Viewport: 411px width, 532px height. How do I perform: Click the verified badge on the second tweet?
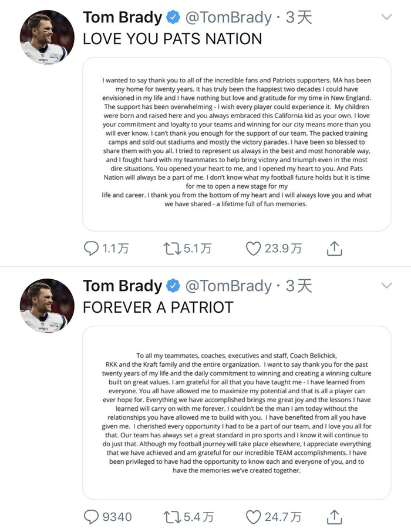pos(173,286)
